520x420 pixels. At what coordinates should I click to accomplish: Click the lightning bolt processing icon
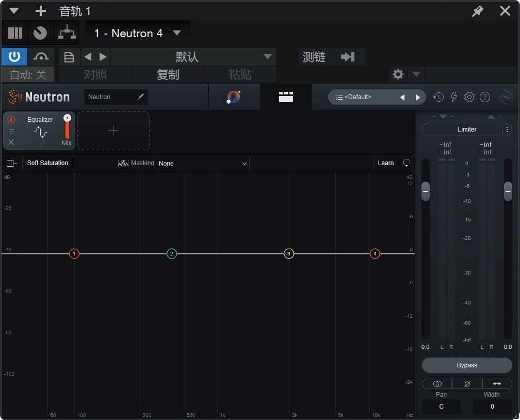453,97
